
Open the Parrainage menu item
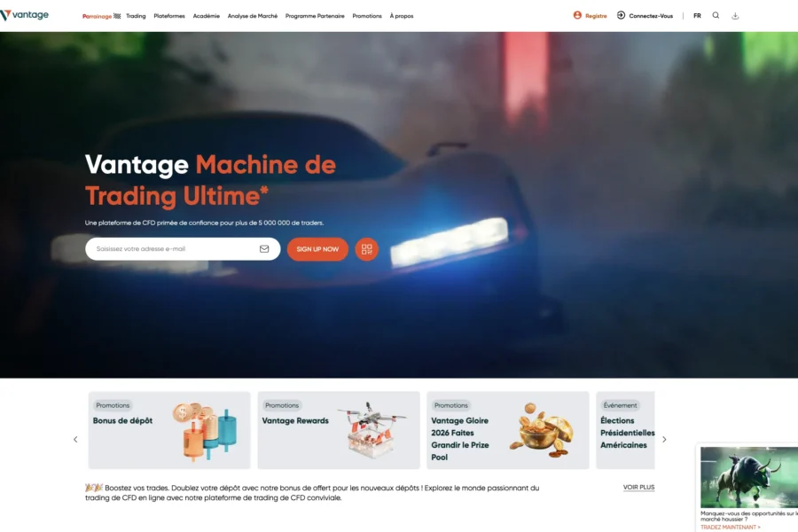(x=97, y=16)
